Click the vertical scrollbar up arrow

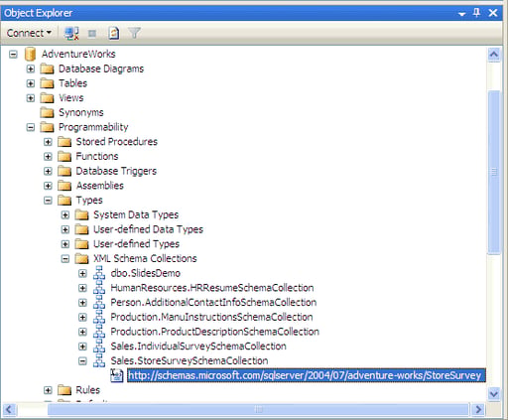(494, 54)
